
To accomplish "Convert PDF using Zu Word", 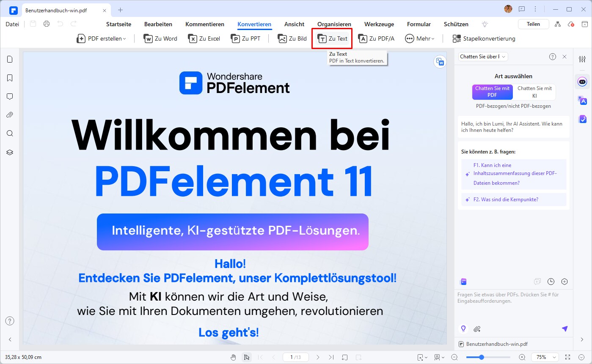I will 161,38.
